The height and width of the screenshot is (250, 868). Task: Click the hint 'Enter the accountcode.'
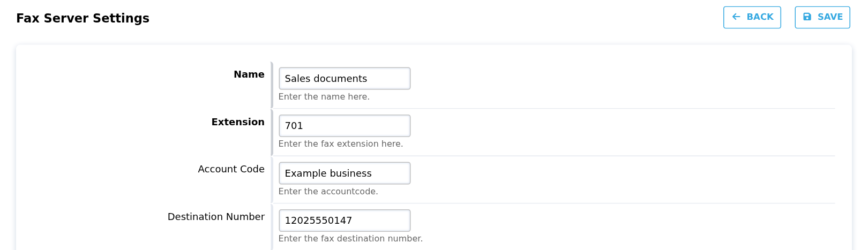pyautogui.click(x=328, y=192)
